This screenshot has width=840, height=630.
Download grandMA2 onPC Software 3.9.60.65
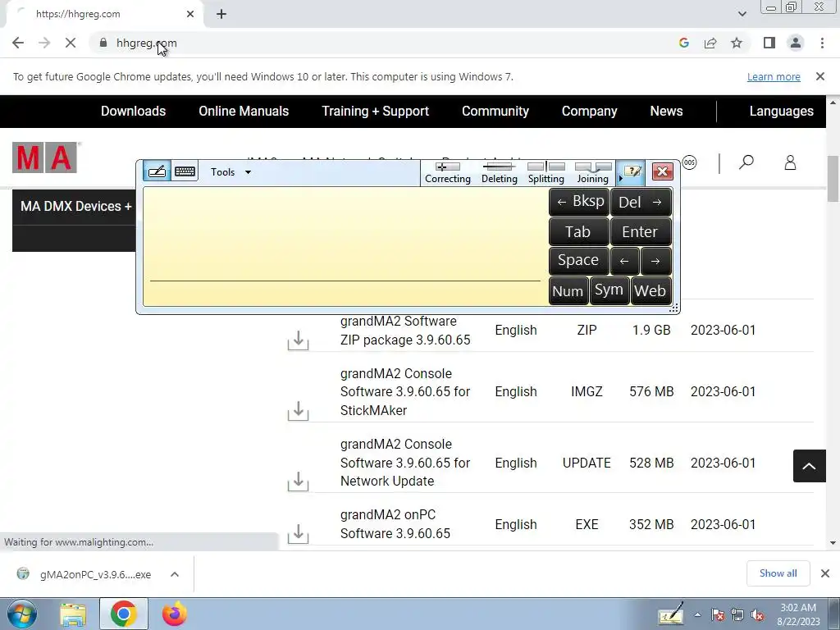pos(298,533)
